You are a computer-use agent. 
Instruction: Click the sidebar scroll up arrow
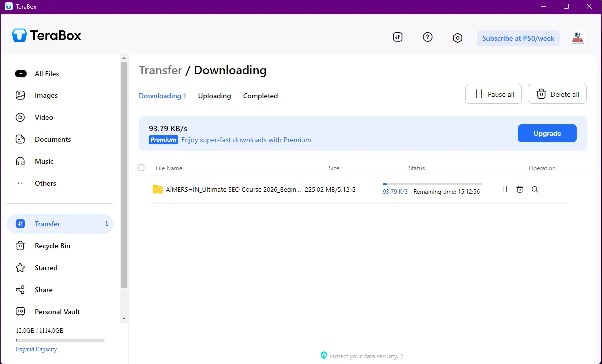(124, 58)
